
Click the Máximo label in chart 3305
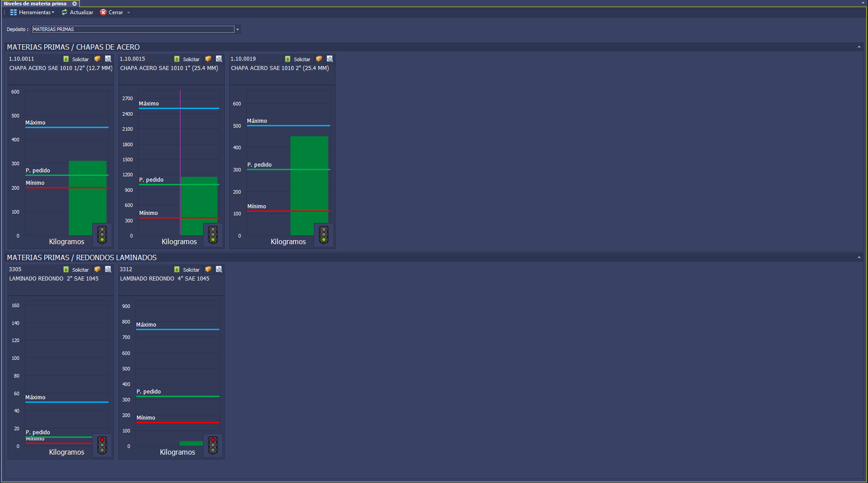35,397
